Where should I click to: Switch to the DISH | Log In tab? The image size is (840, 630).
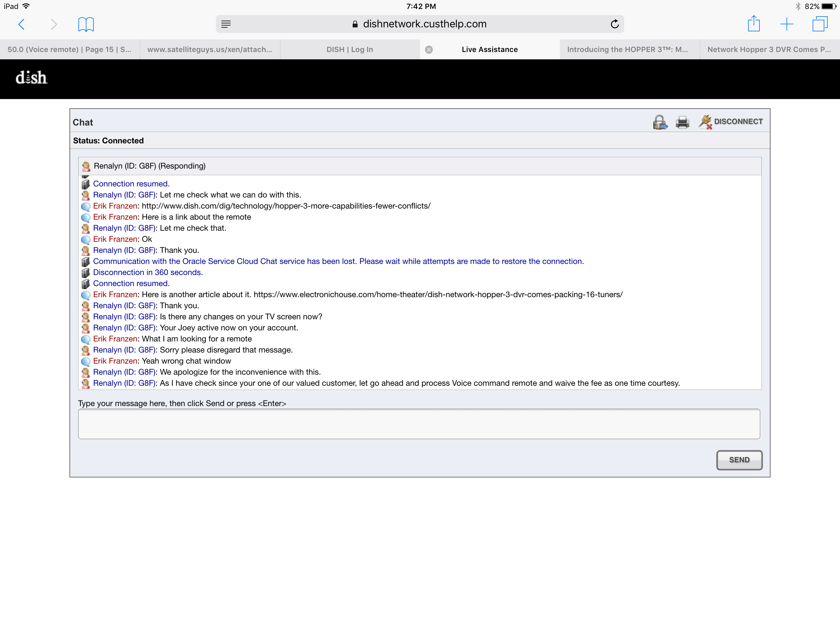(x=350, y=50)
